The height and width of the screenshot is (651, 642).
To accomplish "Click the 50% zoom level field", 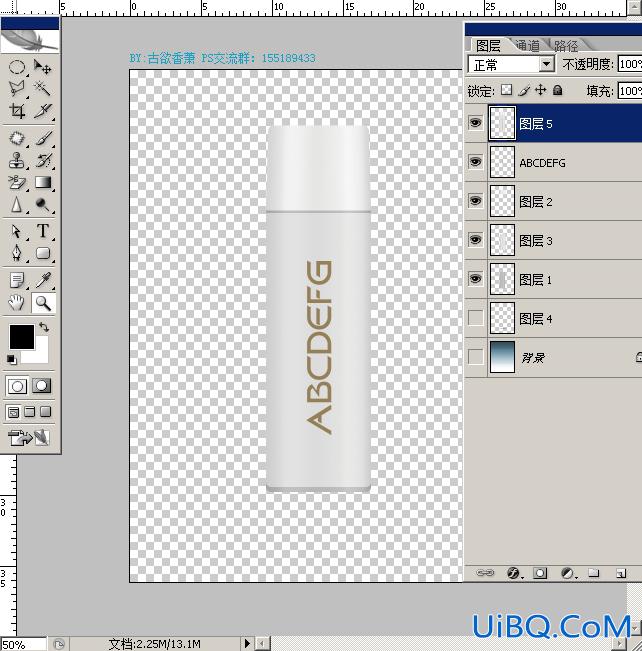I will click(x=23, y=644).
